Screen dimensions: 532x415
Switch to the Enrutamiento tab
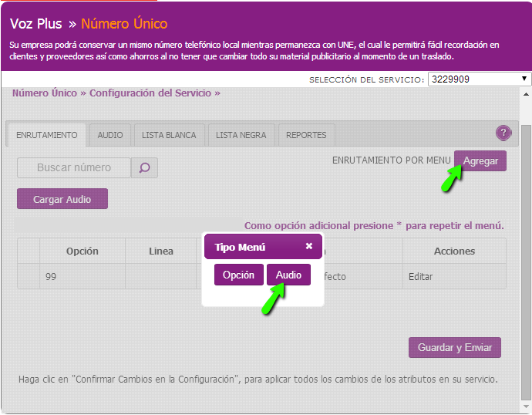[47, 135]
